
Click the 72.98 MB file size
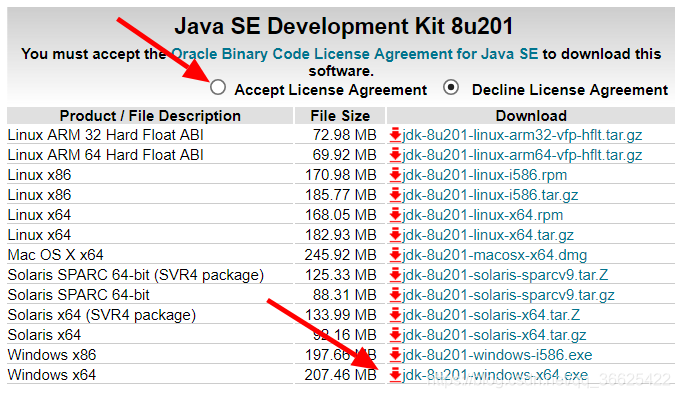coord(344,135)
